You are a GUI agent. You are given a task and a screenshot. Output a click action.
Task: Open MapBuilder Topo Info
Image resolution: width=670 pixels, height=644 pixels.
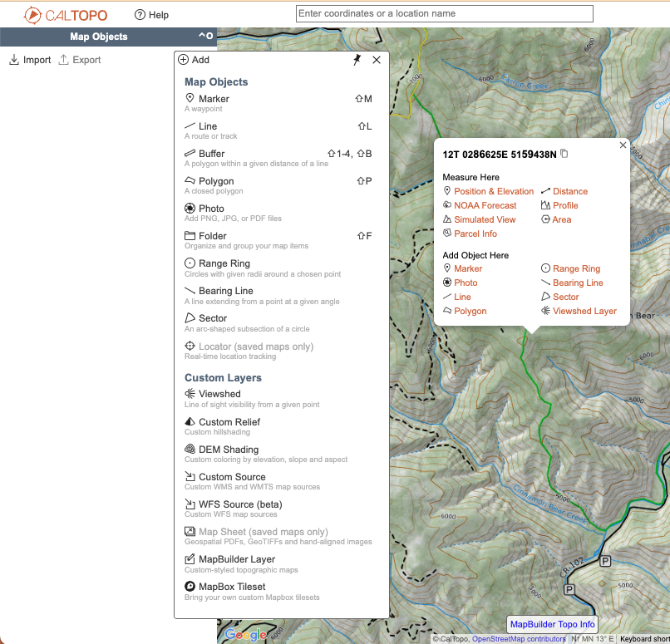[552, 624]
